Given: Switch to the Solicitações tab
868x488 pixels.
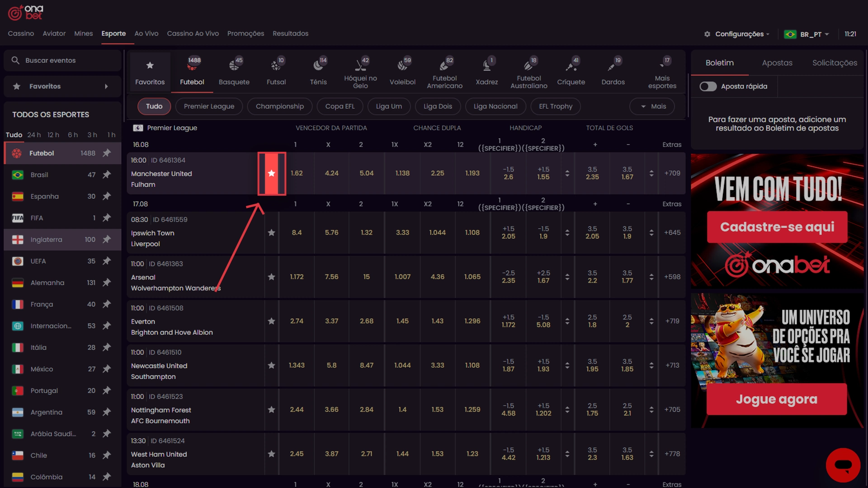Looking at the screenshot, I should click(x=835, y=63).
